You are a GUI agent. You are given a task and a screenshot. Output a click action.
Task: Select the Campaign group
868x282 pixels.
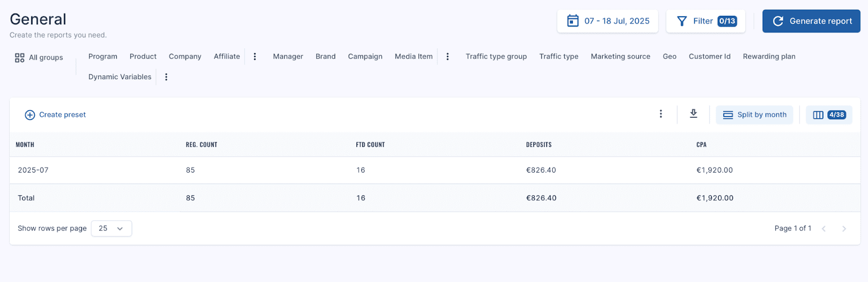(365, 56)
